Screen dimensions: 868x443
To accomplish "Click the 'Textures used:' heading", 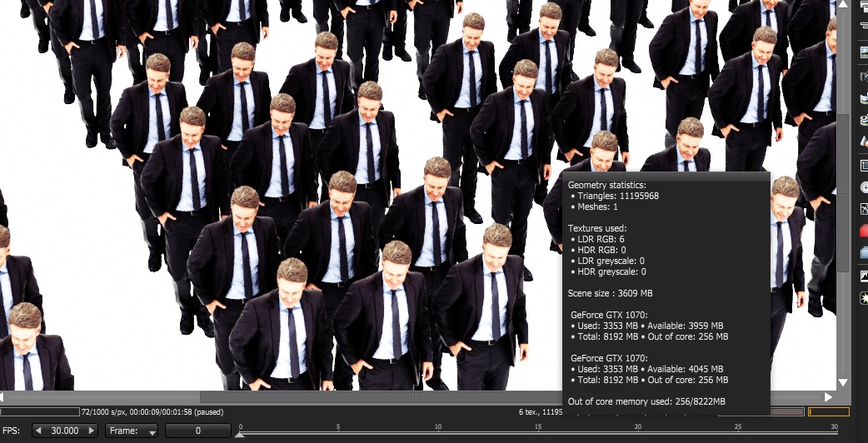I will pos(597,228).
